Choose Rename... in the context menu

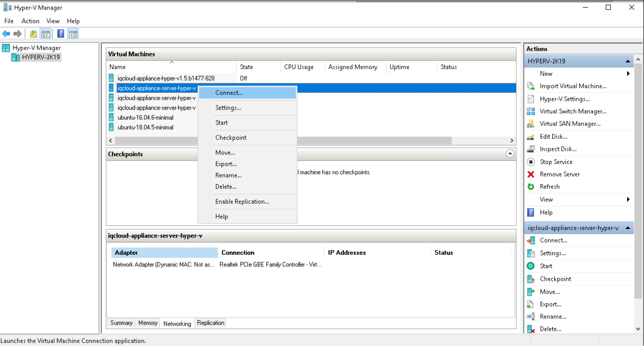(x=247, y=175)
